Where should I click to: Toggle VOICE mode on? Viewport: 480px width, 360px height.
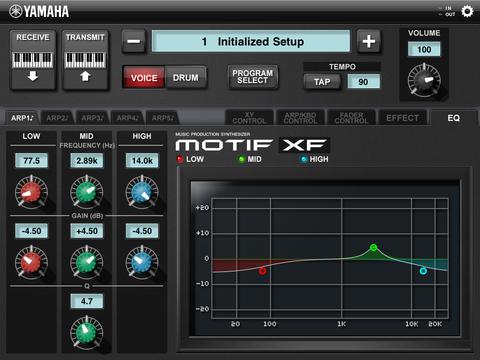[144, 77]
